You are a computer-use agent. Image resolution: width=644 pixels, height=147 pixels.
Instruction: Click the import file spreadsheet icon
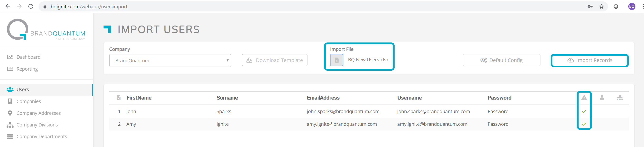337,60
